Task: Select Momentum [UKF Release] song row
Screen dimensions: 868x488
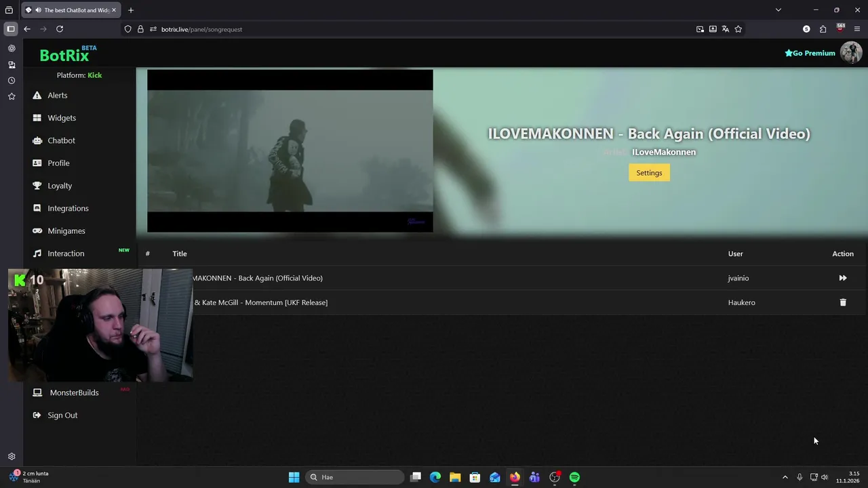Action: click(x=502, y=302)
